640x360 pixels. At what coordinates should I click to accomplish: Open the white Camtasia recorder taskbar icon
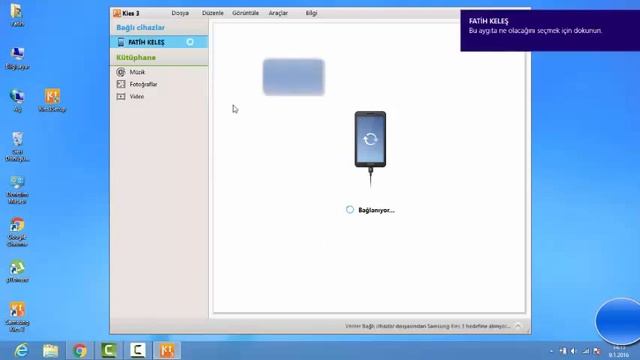pyautogui.click(x=138, y=350)
